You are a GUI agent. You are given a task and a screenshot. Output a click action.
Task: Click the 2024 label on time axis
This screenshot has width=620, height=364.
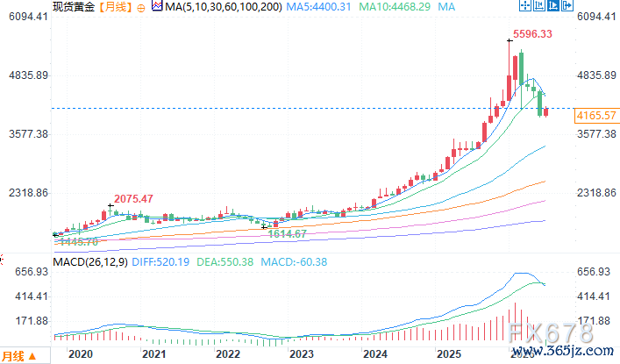(x=374, y=353)
